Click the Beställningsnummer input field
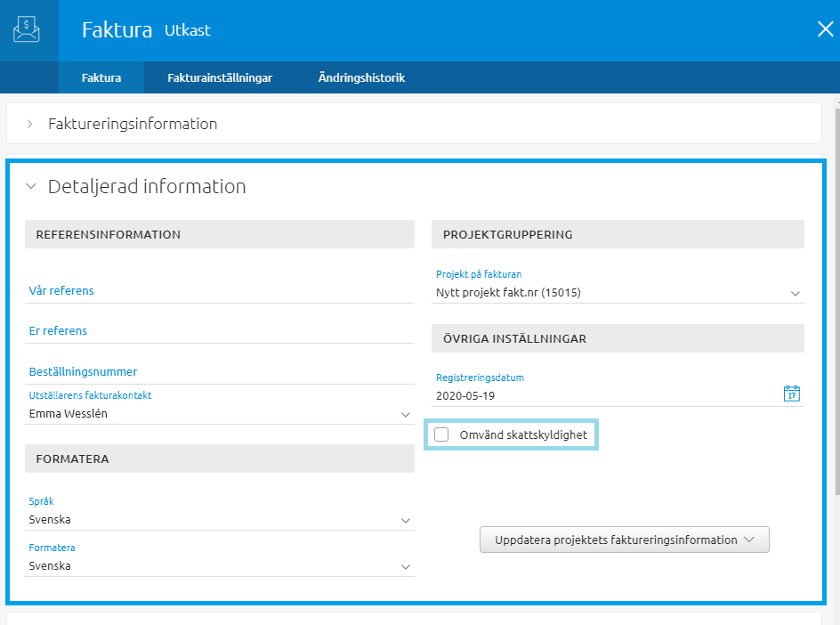The image size is (840, 625). click(x=219, y=371)
